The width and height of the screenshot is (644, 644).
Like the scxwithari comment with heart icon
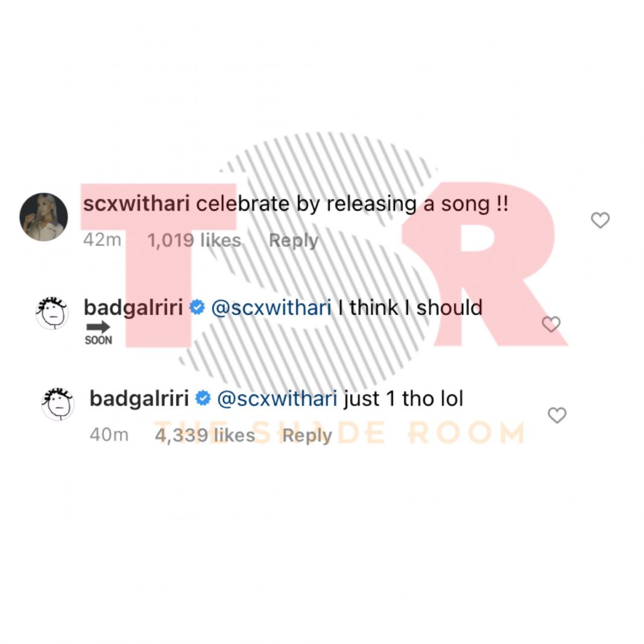point(600,221)
